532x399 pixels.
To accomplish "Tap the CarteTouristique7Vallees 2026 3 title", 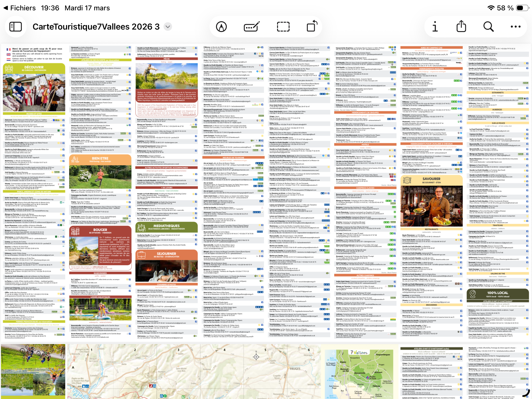I will [x=96, y=27].
